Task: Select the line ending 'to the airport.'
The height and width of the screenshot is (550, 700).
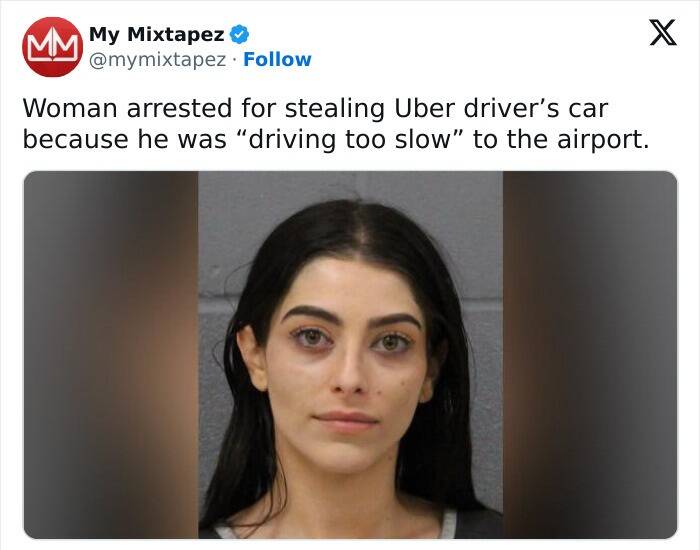Action: pos(336,139)
